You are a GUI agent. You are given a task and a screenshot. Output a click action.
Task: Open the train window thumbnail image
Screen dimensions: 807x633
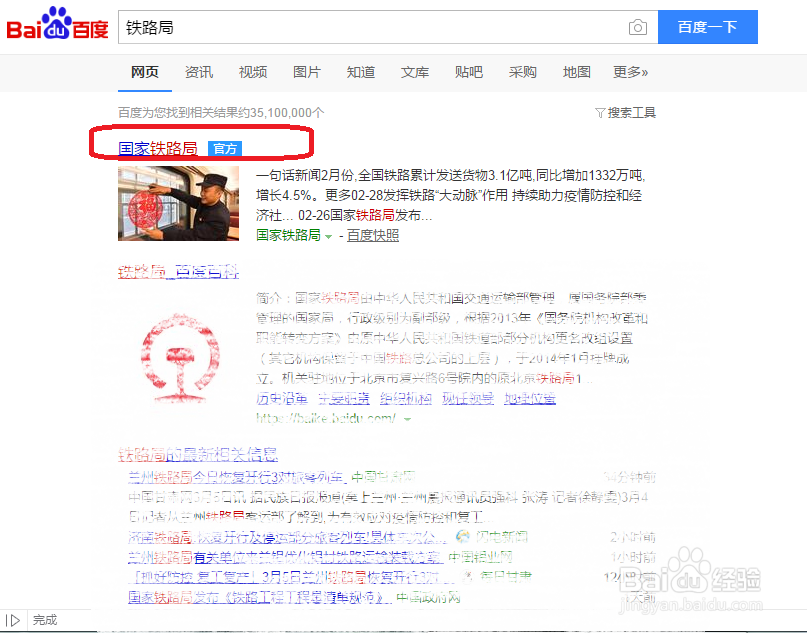pyautogui.click(x=179, y=203)
